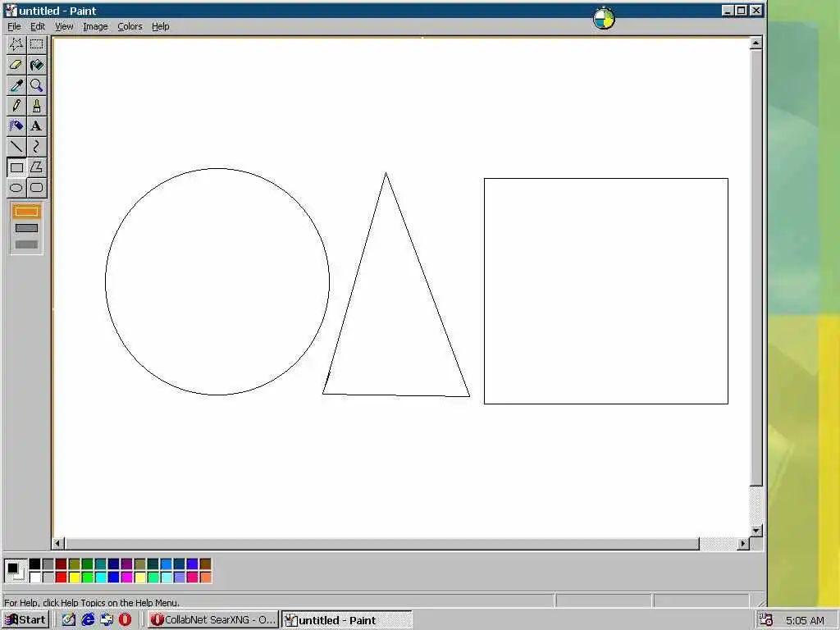Open the Edit menu

tap(38, 26)
